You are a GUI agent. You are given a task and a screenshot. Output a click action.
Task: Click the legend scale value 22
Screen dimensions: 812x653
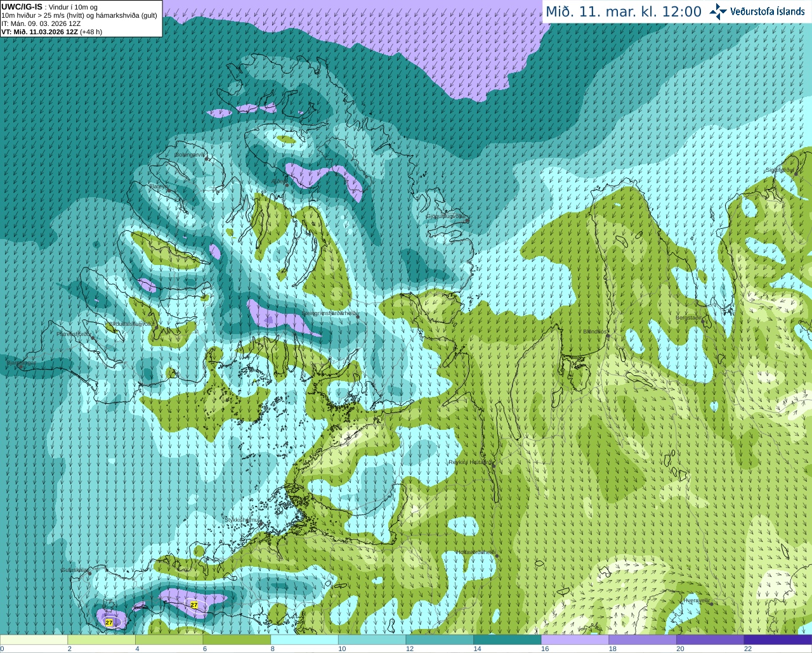[x=748, y=649]
